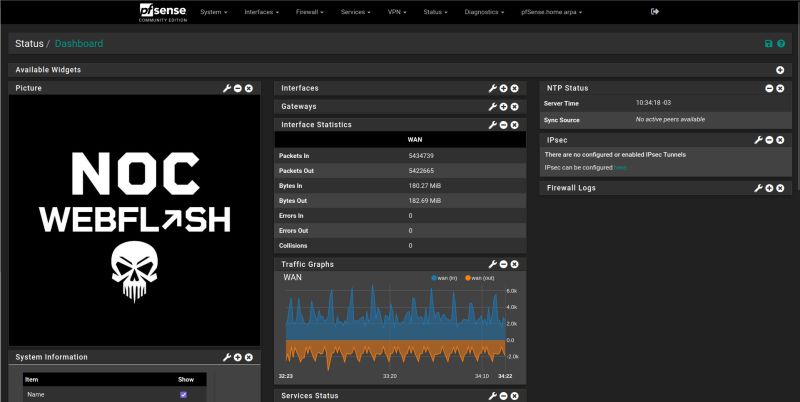
Task: Open IPsec widget wrench settings
Action: 758,140
